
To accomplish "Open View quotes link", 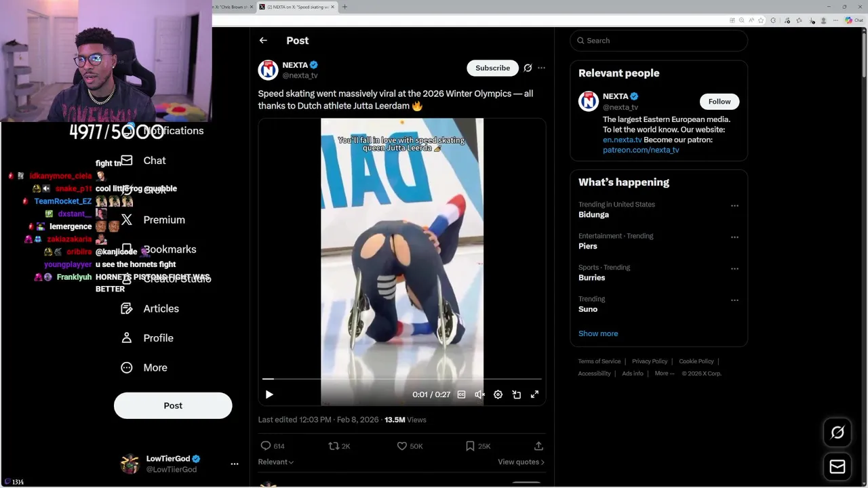I will [521, 462].
